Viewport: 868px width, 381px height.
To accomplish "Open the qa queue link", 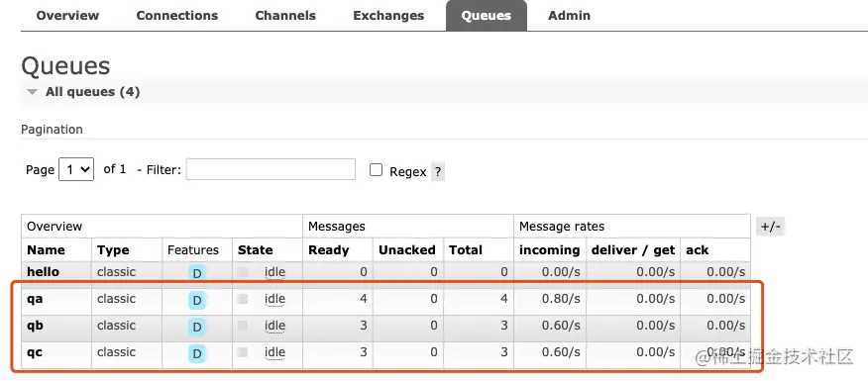I will point(35,299).
